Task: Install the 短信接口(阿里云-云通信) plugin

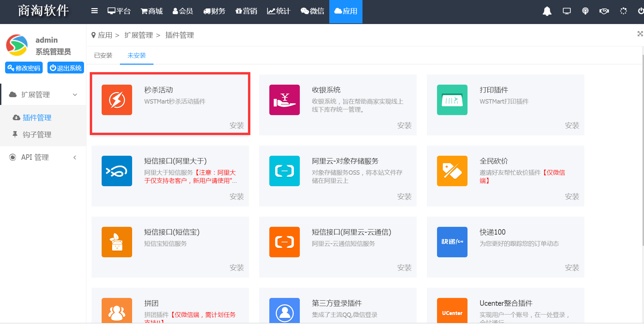Action: click(x=404, y=267)
